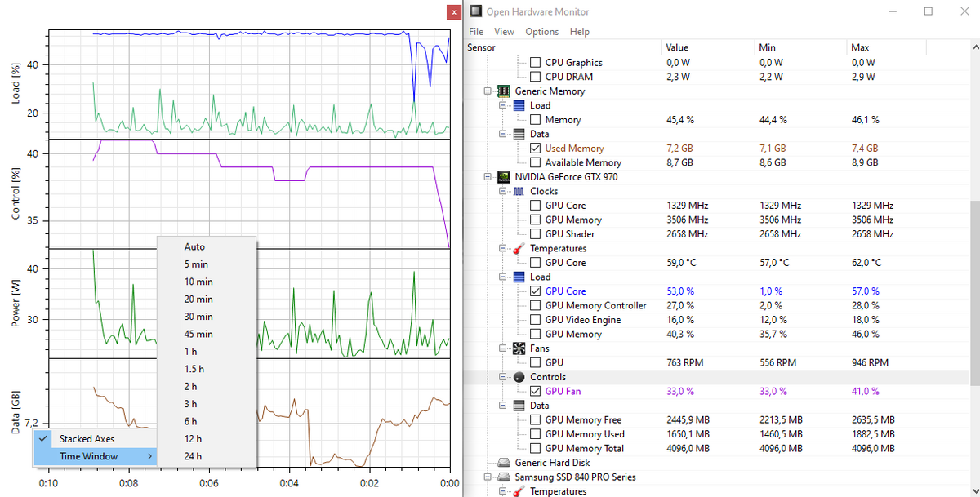Click the Temperatures thermometer icon under GTX 970
Image resolution: width=980 pixels, height=497 pixels.
coord(519,248)
